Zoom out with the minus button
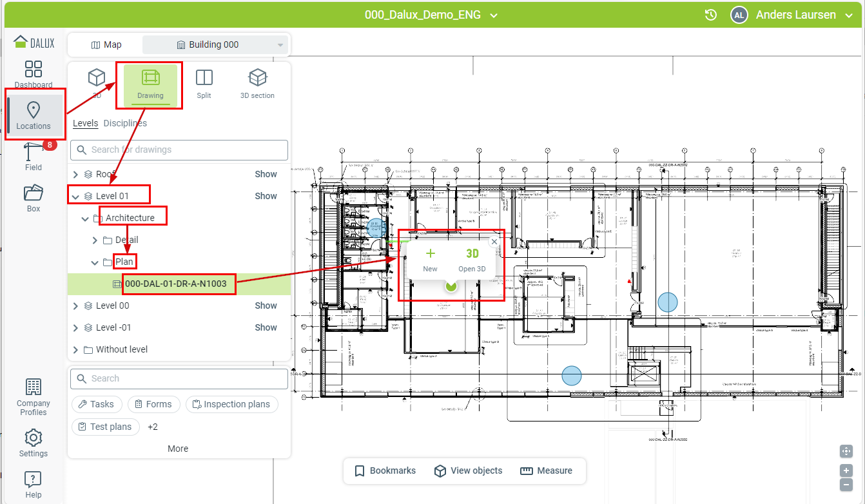The height and width of the screenshot is (504, 865). pos(846,485)
